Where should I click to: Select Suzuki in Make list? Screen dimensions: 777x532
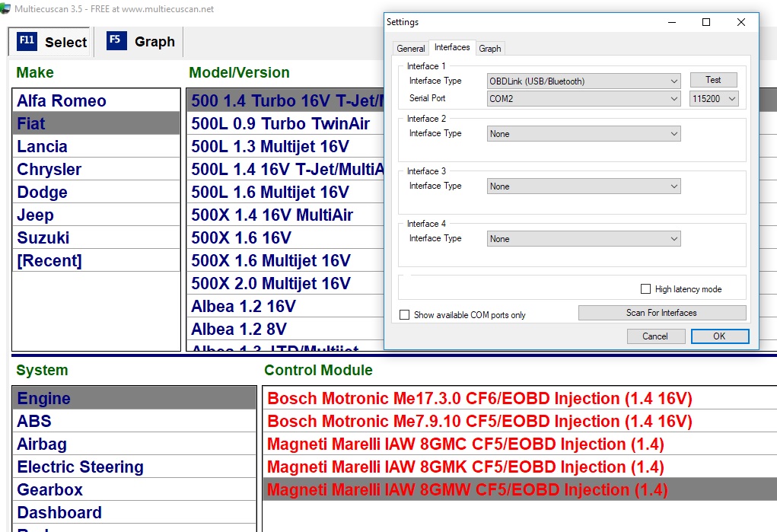click(x=96, y=237)
